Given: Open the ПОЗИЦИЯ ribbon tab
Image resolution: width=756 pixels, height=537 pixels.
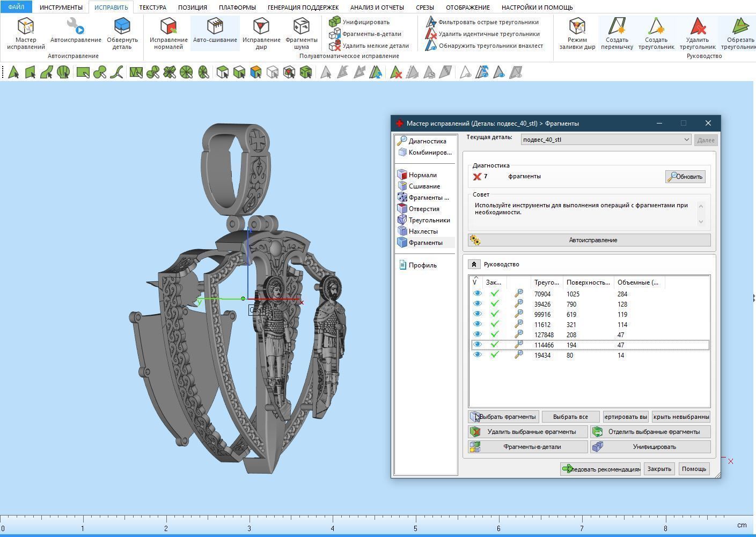Looking at the screenshot, I should (193, 8).
